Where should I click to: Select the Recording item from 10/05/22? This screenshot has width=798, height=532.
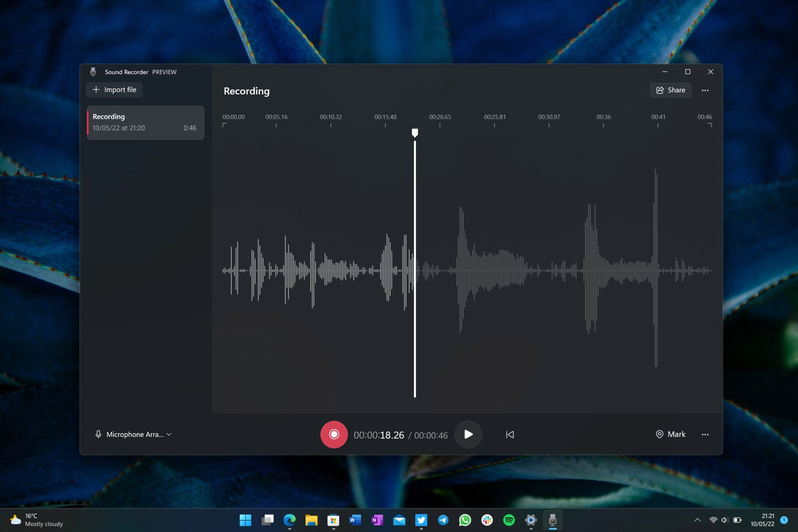145,122
